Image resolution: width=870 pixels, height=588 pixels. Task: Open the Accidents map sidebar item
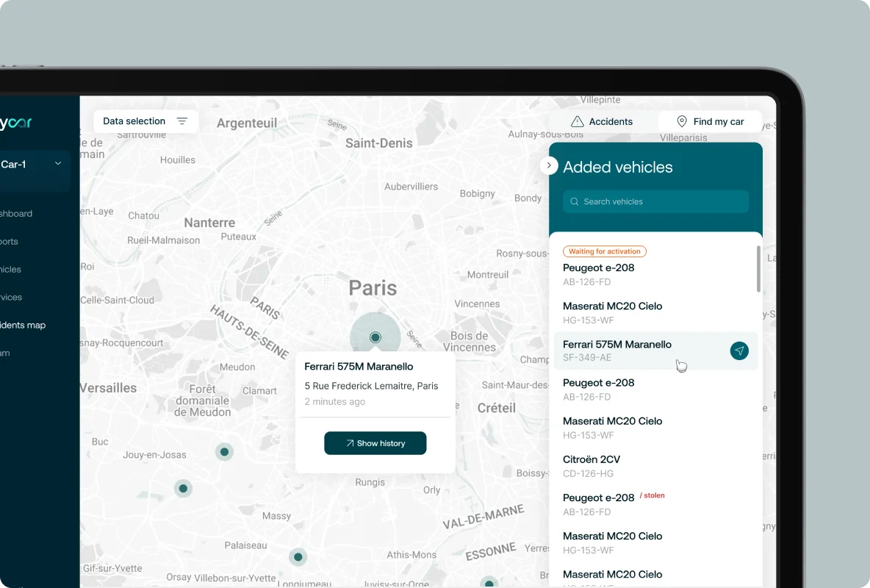23,325
